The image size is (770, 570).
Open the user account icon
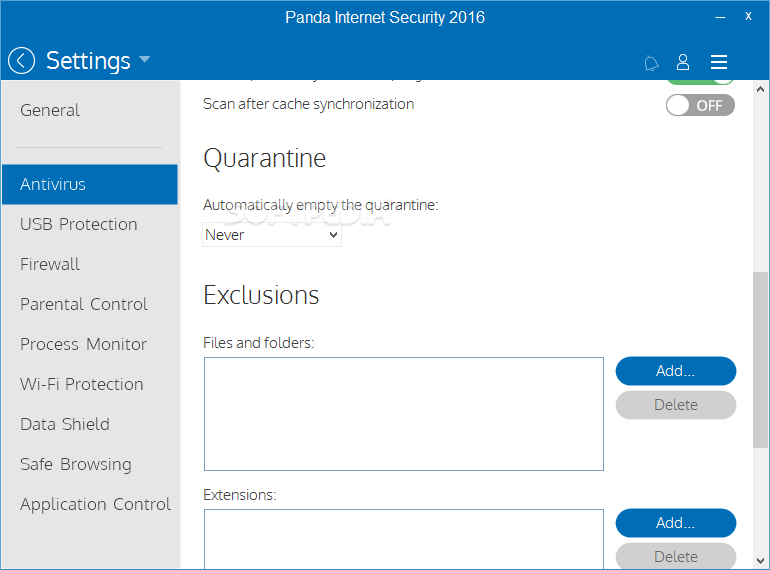(683, 62)
